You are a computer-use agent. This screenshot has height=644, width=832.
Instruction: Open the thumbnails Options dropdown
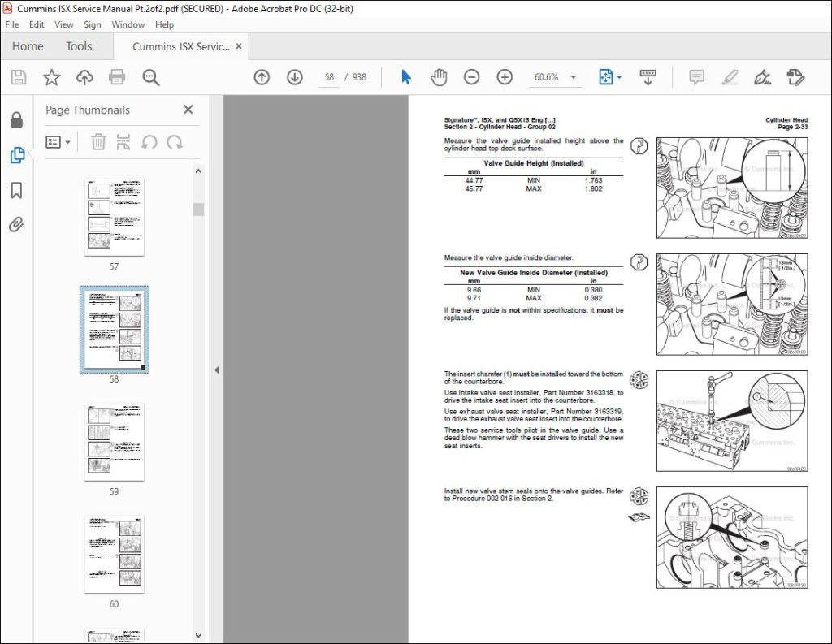pos(58,142)
